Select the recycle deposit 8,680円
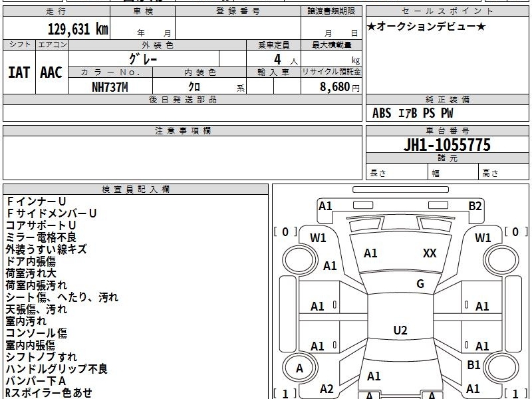The image size is (532, 399). tap(340, 87)
